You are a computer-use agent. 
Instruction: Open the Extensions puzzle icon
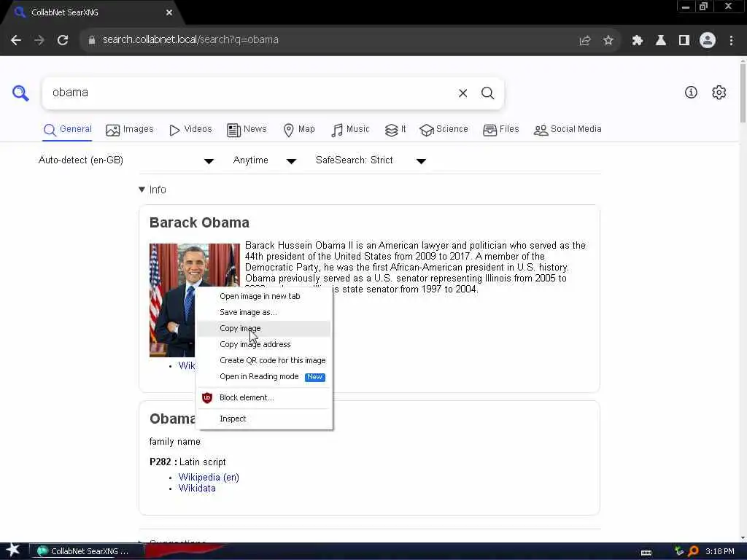[x=638, y=41]
